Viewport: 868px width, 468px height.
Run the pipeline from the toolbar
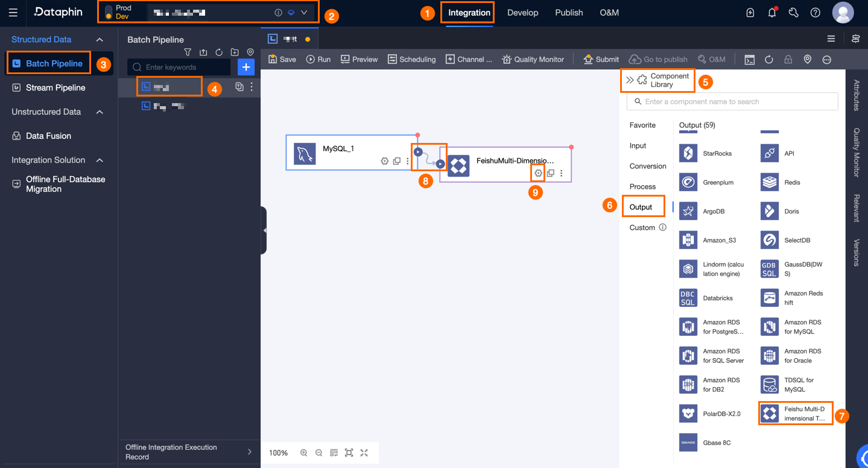318,59
